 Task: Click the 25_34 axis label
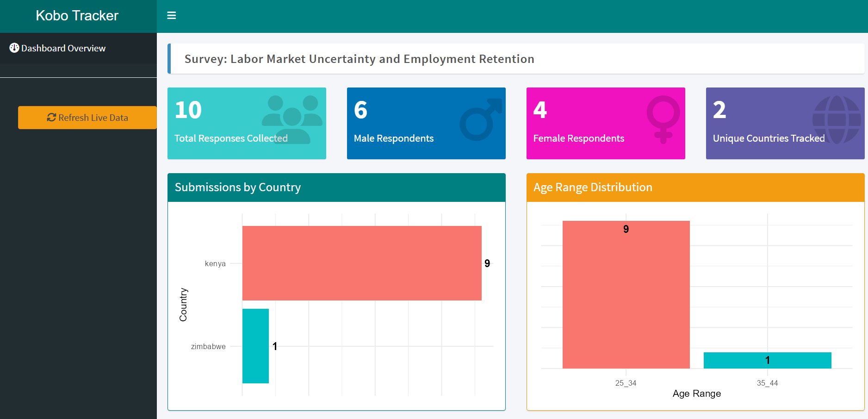point(626,383)
